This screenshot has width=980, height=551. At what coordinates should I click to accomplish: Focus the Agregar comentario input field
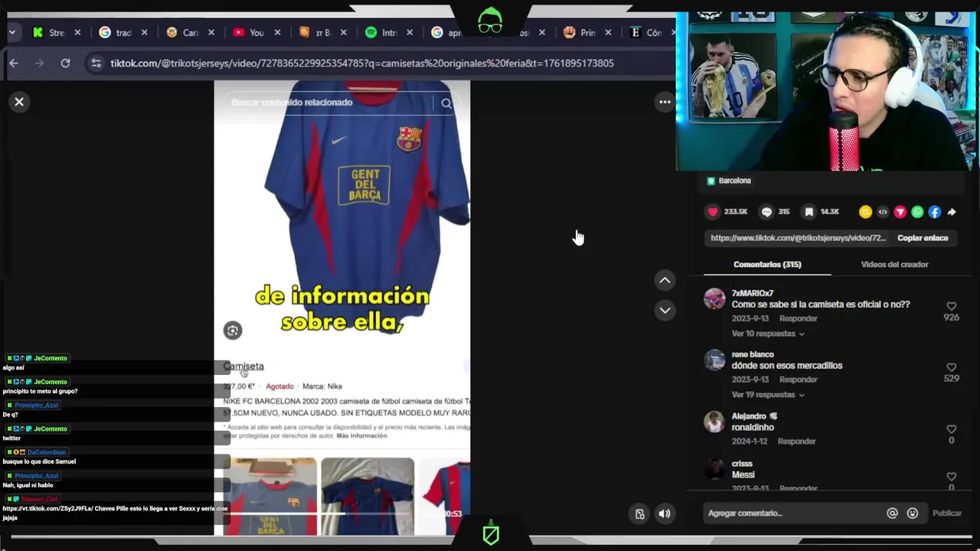click(x=792, y=514)
